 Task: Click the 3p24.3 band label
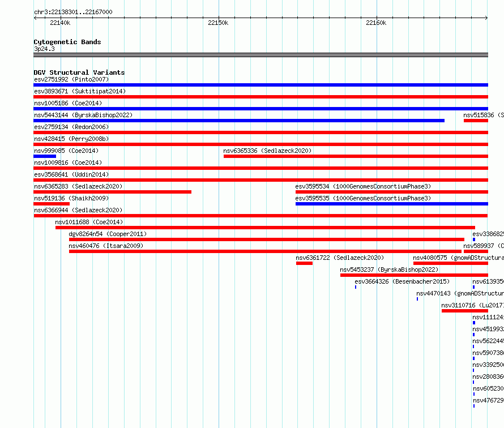44,49
